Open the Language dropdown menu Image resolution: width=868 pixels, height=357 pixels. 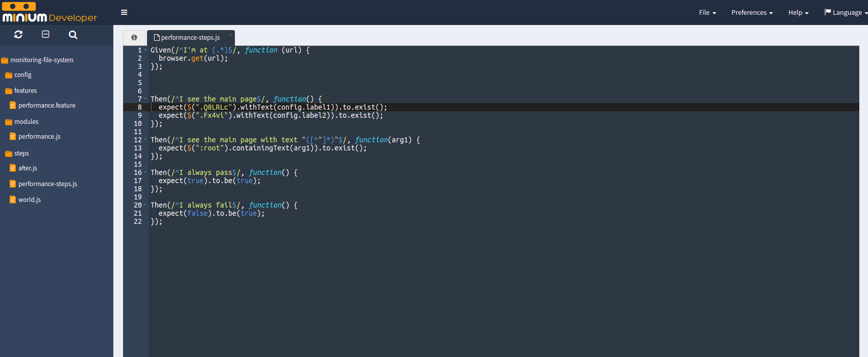point(847,12)
